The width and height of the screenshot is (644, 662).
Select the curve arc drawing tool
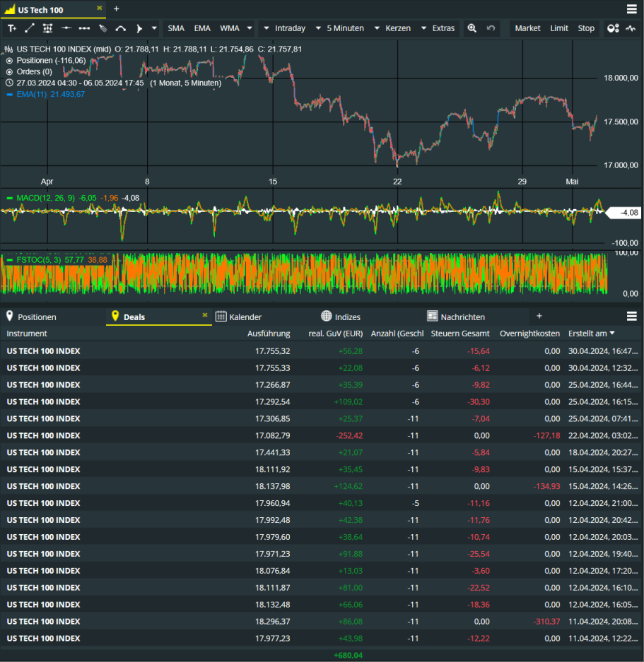pos(121,28)
